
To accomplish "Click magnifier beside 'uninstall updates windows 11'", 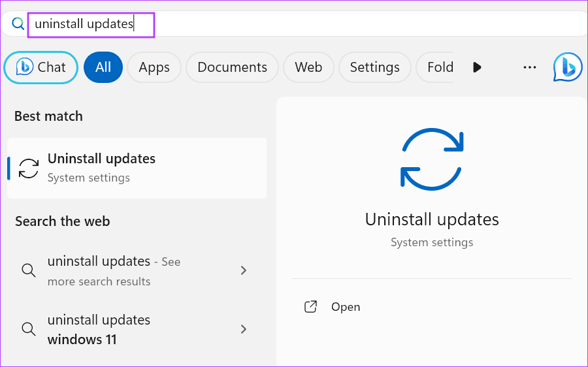I will click(29, 329).
